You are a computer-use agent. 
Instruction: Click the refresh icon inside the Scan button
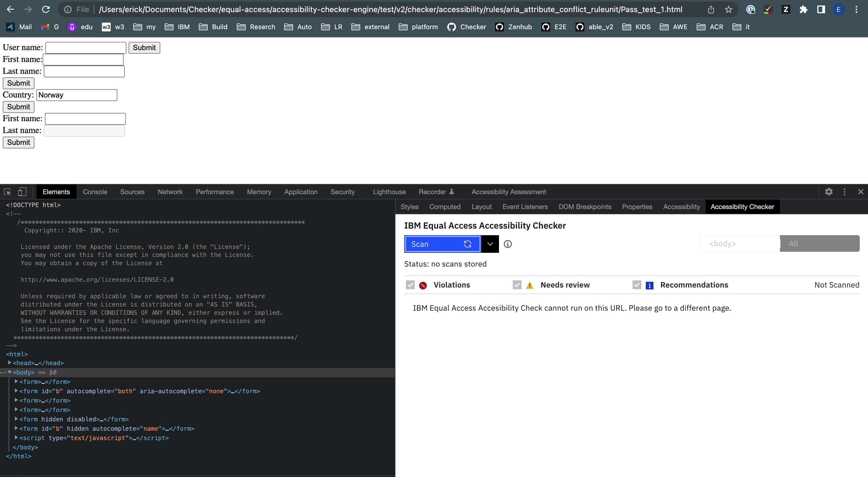468,244
